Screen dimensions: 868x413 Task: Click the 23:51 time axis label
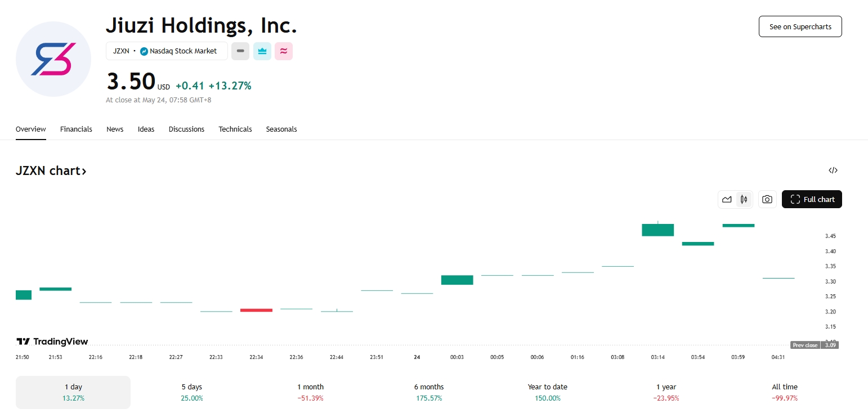point(377,357)
